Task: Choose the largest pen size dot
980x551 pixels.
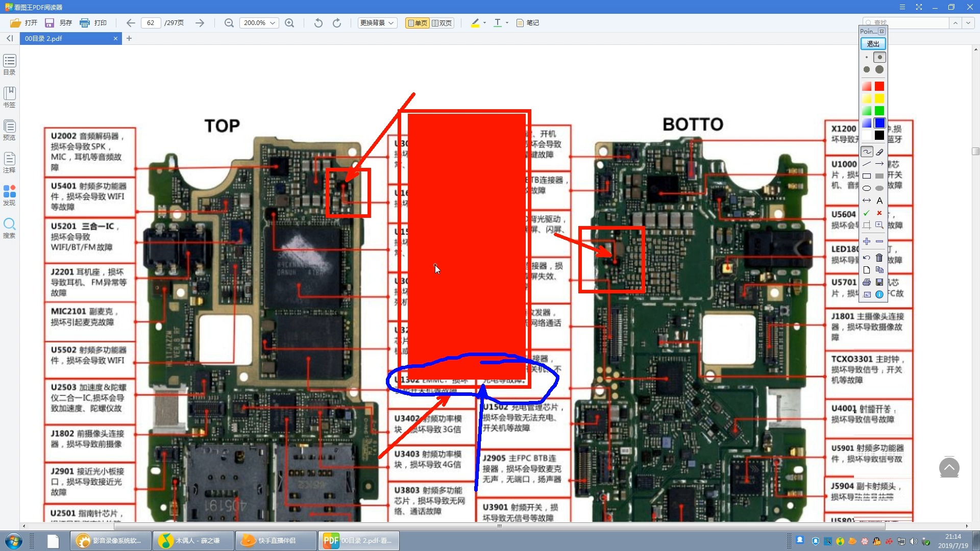Action: tap(879, 69)
